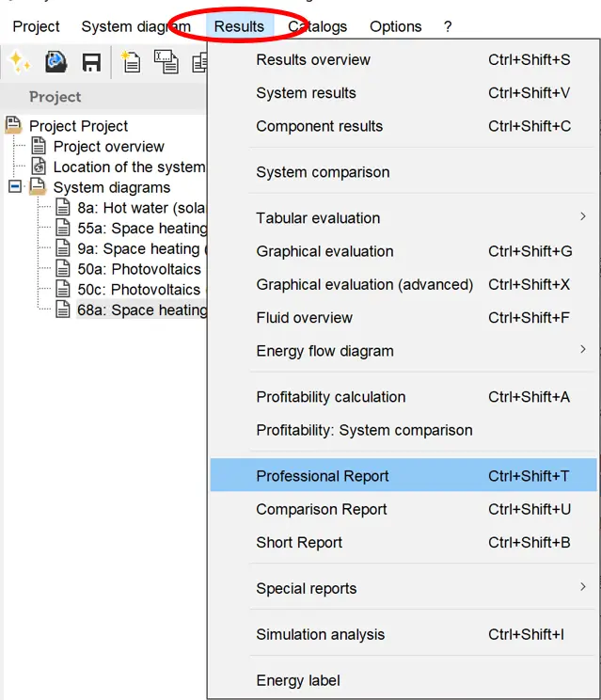
Task: Click the open project icon in toolbar
Action: 55,62
